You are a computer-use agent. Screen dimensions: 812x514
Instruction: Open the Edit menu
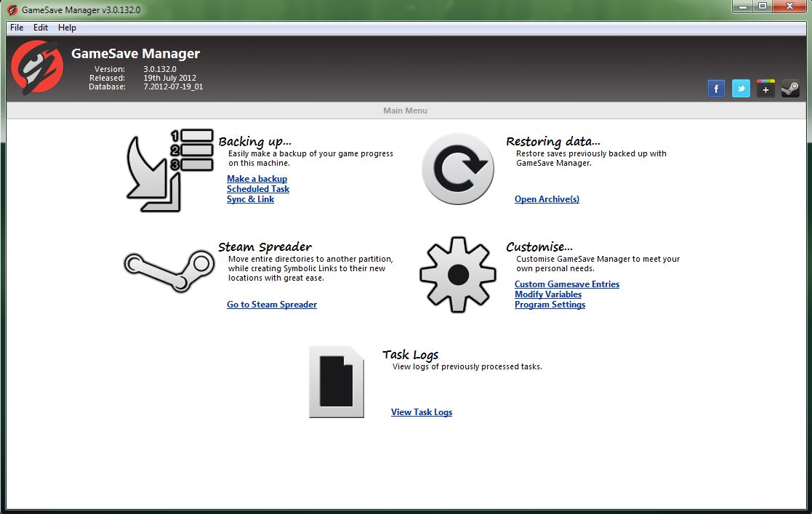point(41,28)
